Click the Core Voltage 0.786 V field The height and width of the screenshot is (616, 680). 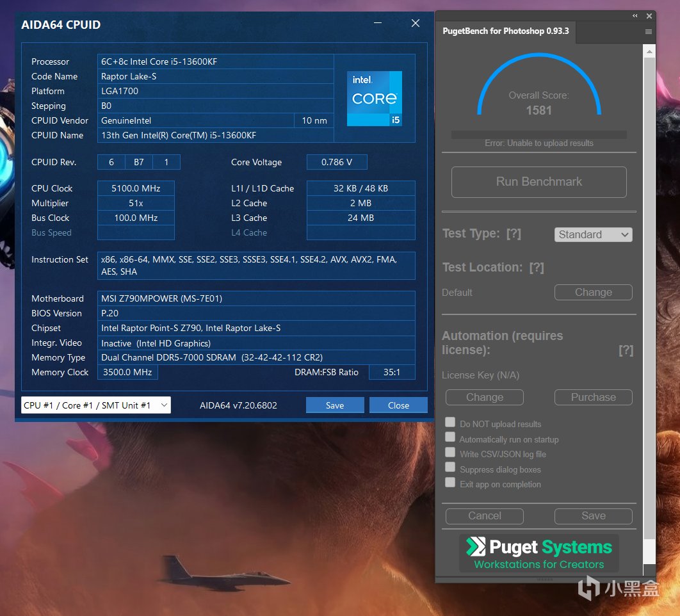337,162
